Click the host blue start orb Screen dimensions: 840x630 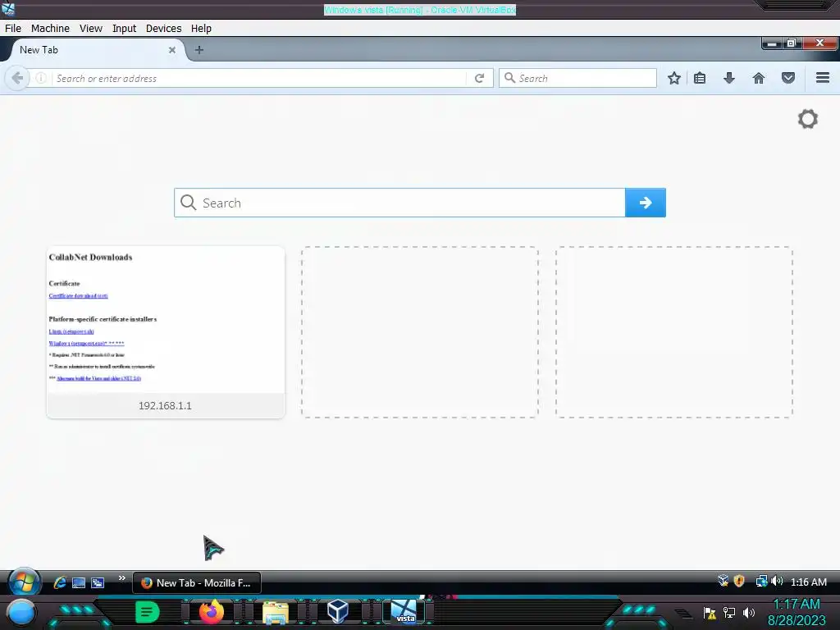21,612
